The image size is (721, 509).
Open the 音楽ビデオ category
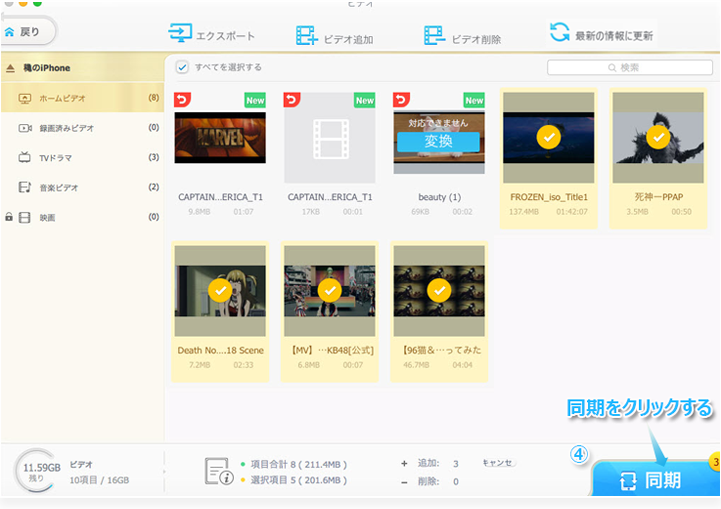(83, 188)
